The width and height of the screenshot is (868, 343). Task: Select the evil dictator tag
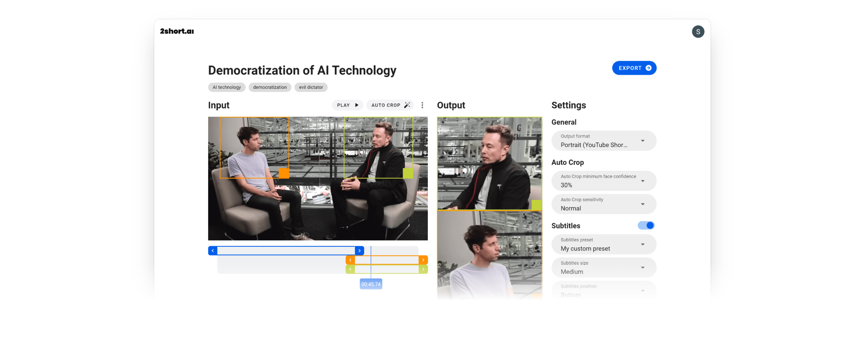coord(311,87)
